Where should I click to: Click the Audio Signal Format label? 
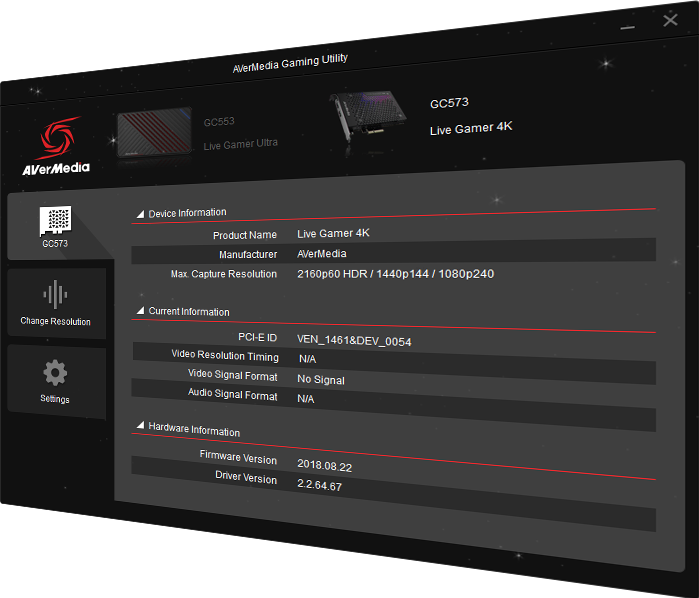[233, 394]
